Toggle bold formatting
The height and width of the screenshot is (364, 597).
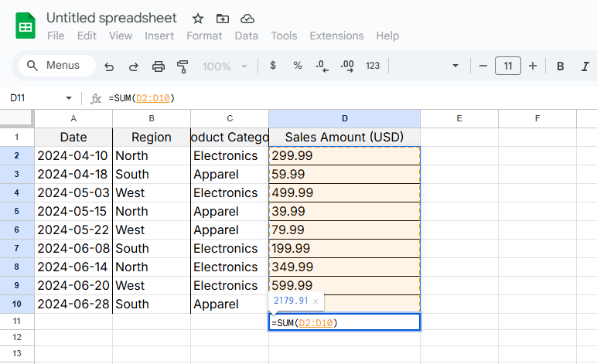561,66
